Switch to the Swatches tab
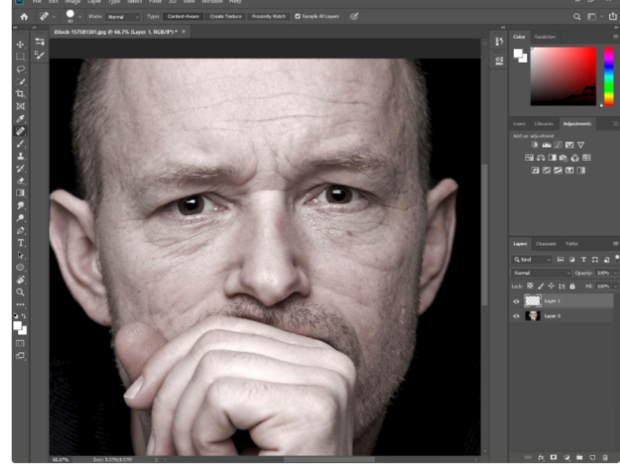The height and width of the screenshot is (464, 620). click(x=545, y=37)
